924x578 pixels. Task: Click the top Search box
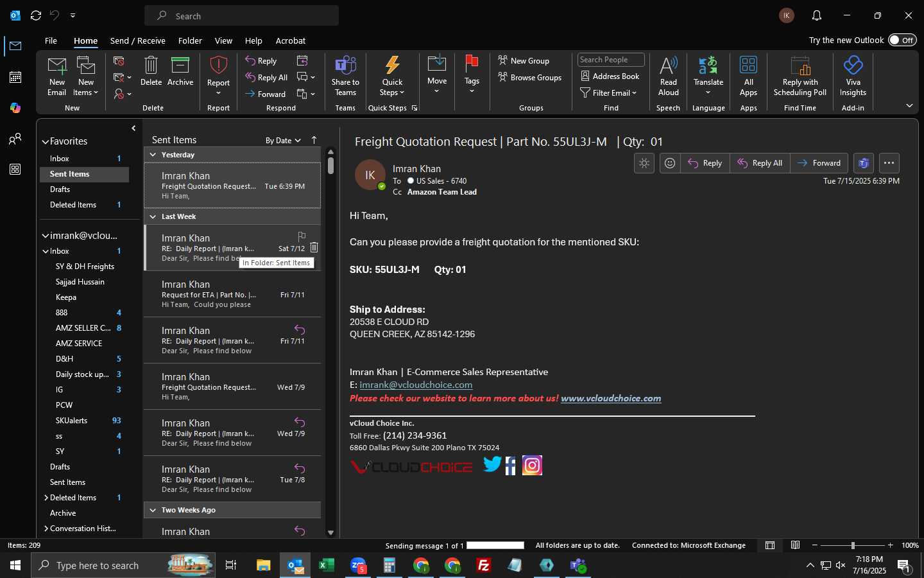coord(241,15)
